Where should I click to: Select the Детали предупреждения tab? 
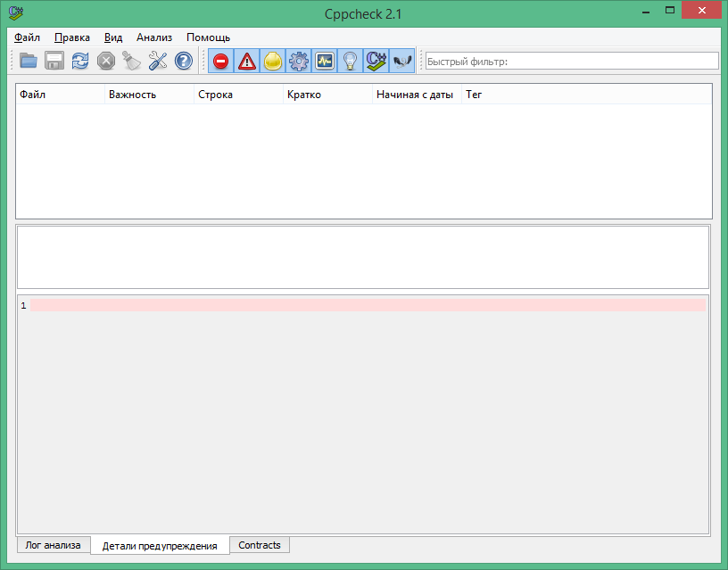tap(160, 544)
